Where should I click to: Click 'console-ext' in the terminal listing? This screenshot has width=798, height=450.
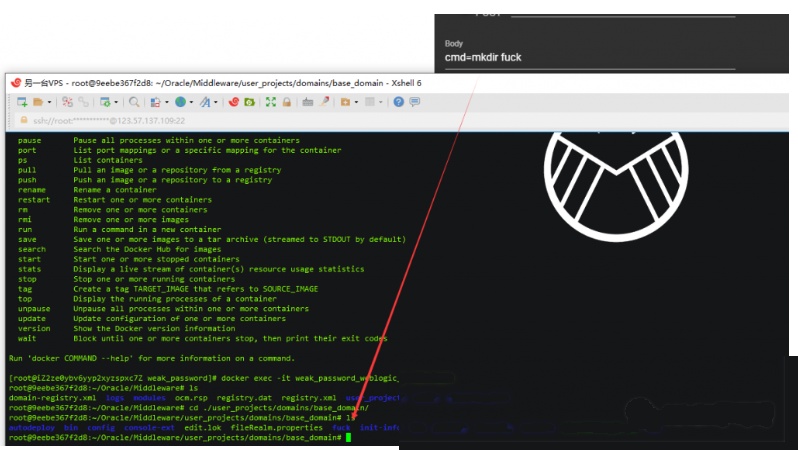point(149,428)
